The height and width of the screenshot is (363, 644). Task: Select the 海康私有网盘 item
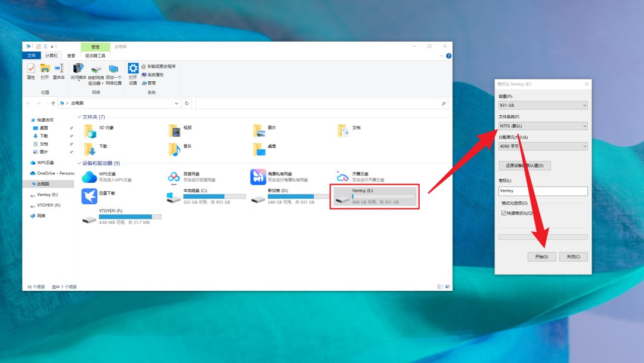279,177
